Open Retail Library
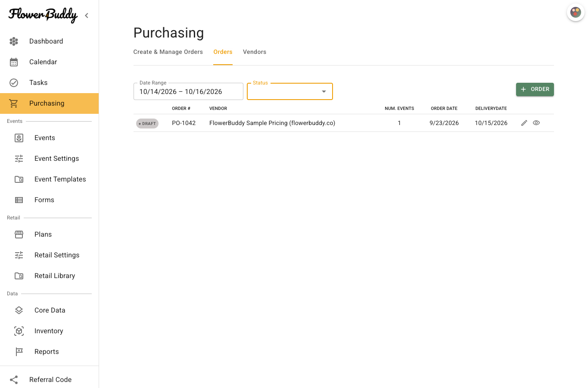The width and height of the screenshot is (588, 388). tap(49, 276)
